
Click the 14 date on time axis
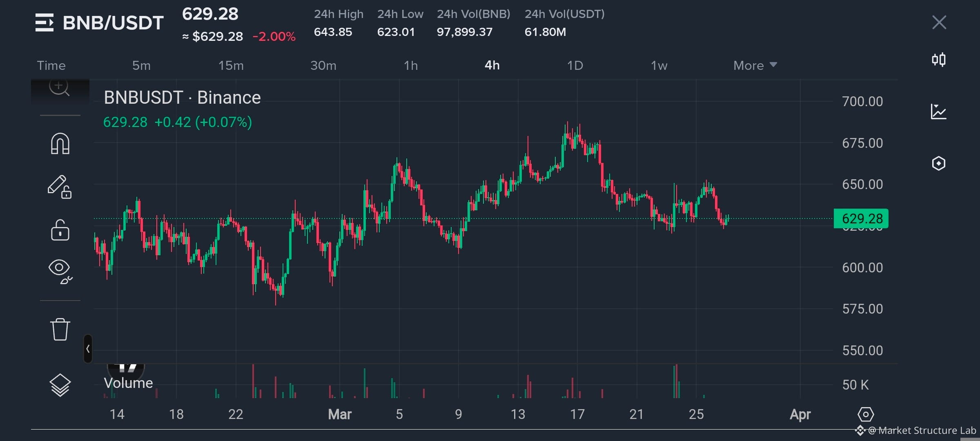[117, 414]
